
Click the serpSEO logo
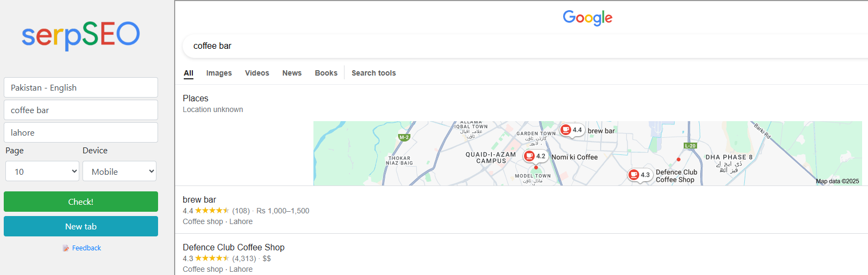[80, 35]
